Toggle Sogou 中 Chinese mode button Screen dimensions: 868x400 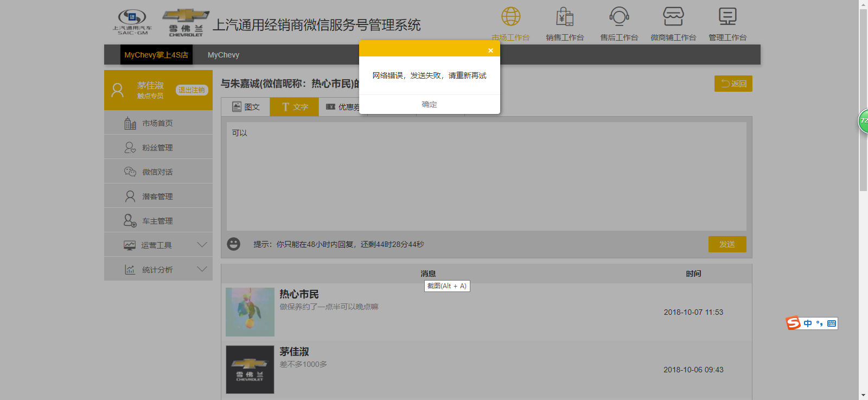point(808,323)
